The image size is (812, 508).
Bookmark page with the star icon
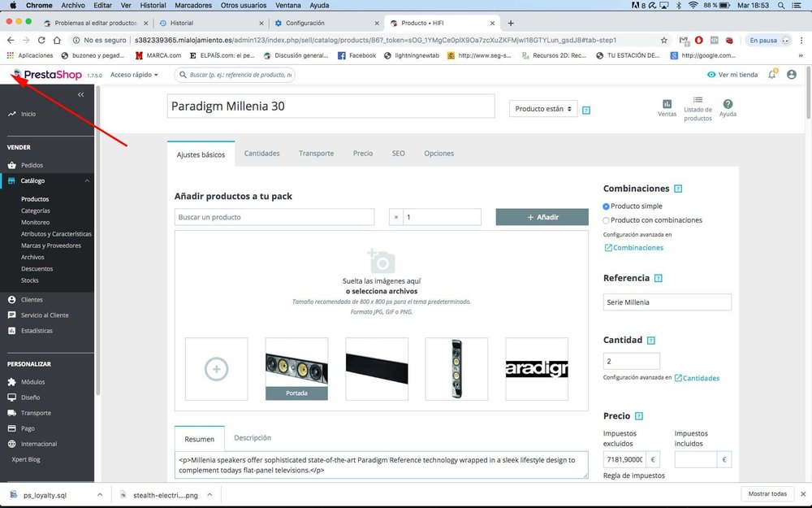click(664, 40)
